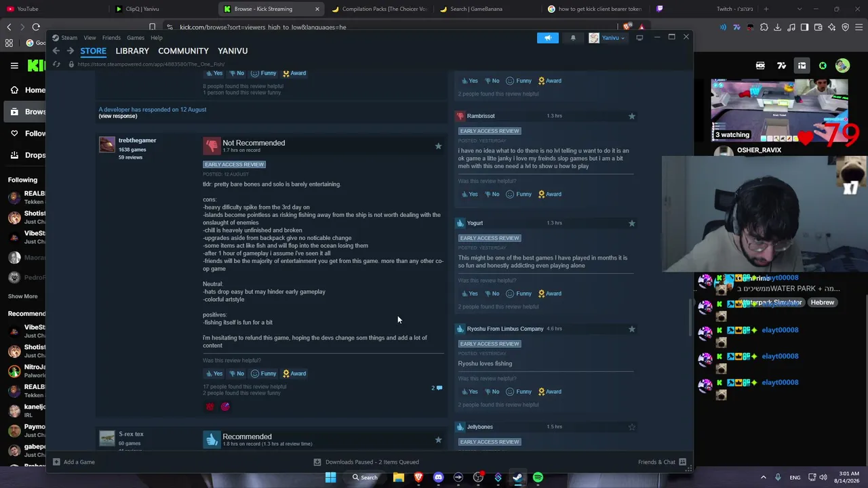The image size is (868, 488).
Task: Open the Spotify taskbar icon
Action: click(538, 477)
